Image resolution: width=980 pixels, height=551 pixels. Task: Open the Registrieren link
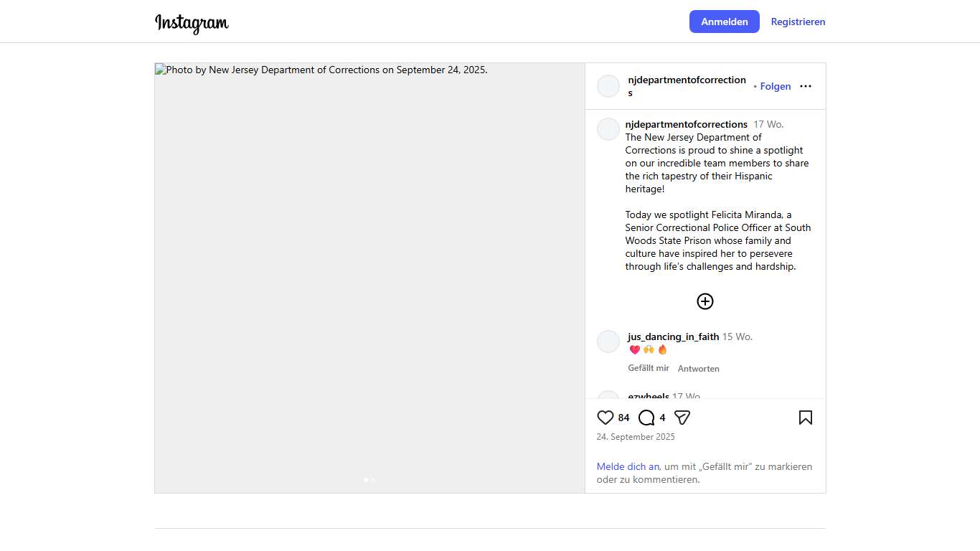pyautogui.click(x=798, y=22)
